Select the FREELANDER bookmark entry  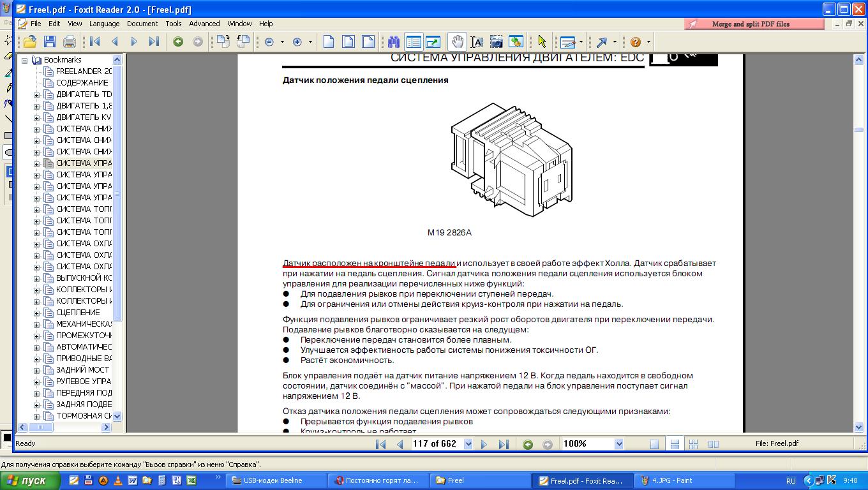click(84, 71)
